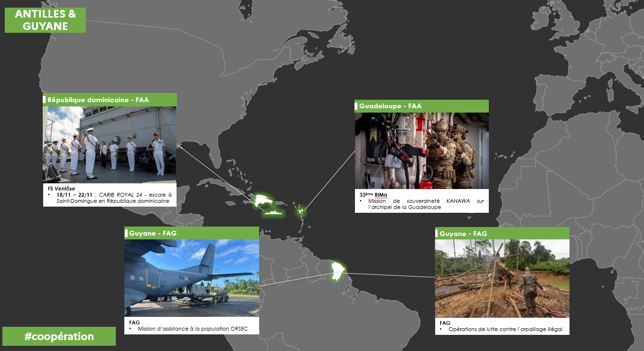Click the white warship icon on the map

pyautogui.click(x=274, y=212)
